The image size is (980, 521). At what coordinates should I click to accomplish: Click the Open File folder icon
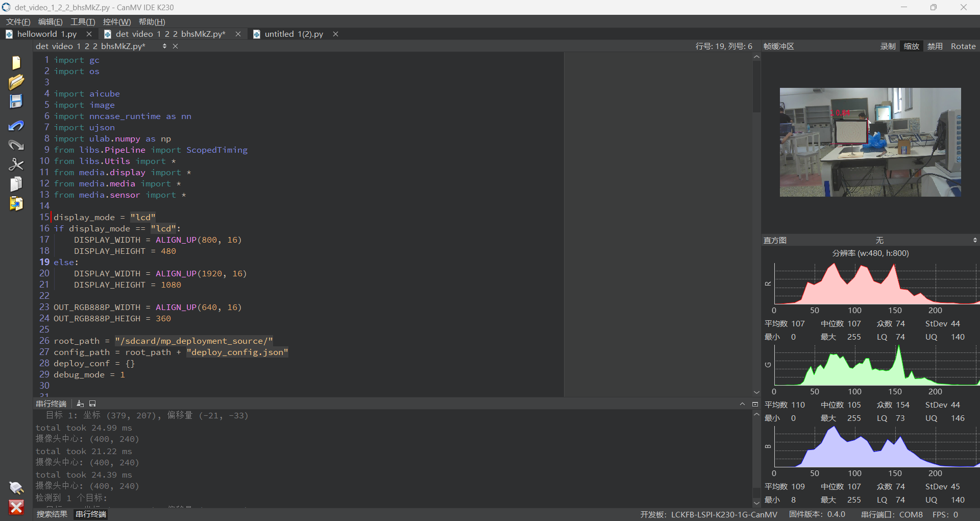16,82
